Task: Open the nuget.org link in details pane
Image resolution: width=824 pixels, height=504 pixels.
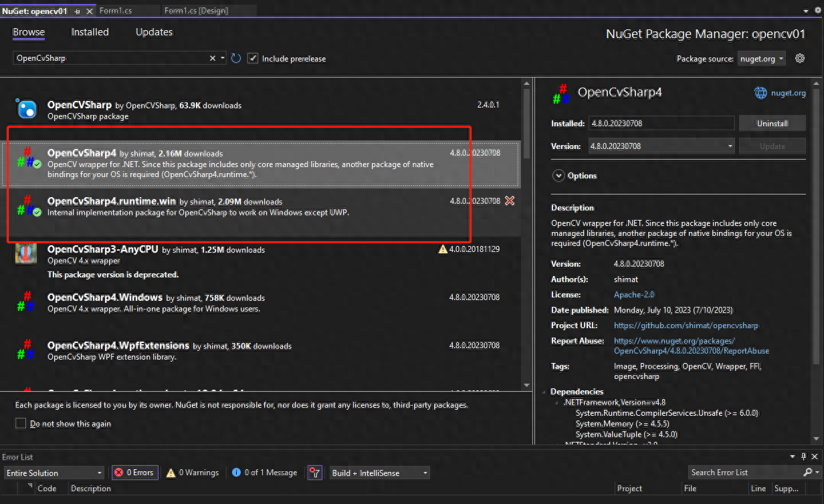Action: coord(789,93)
